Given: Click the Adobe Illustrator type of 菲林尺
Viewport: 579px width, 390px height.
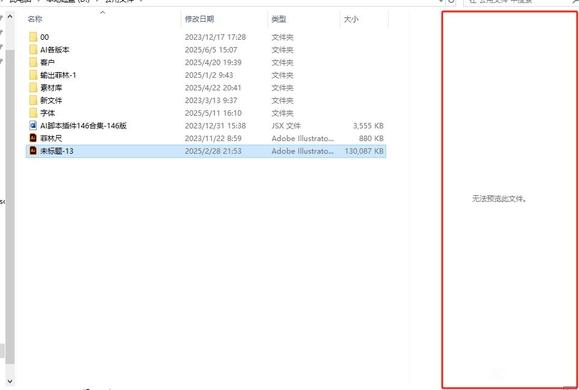Looking at the screenshot, I should [x=303, y=138].
